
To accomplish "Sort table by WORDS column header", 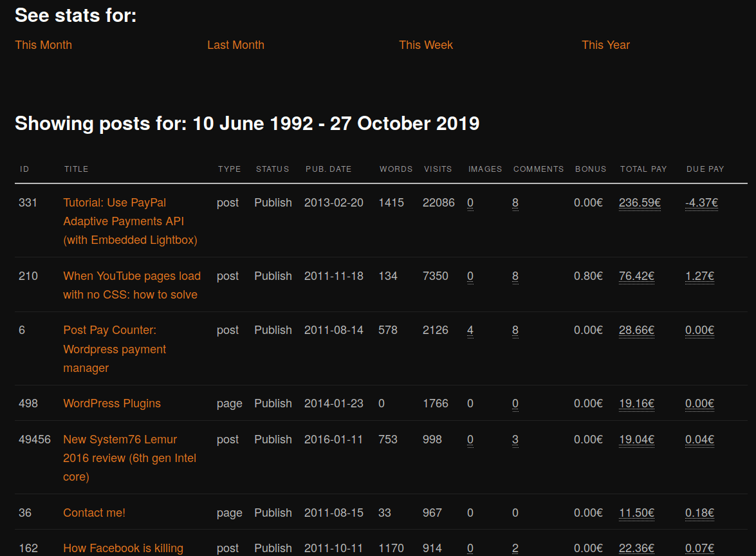I will 396,169.
